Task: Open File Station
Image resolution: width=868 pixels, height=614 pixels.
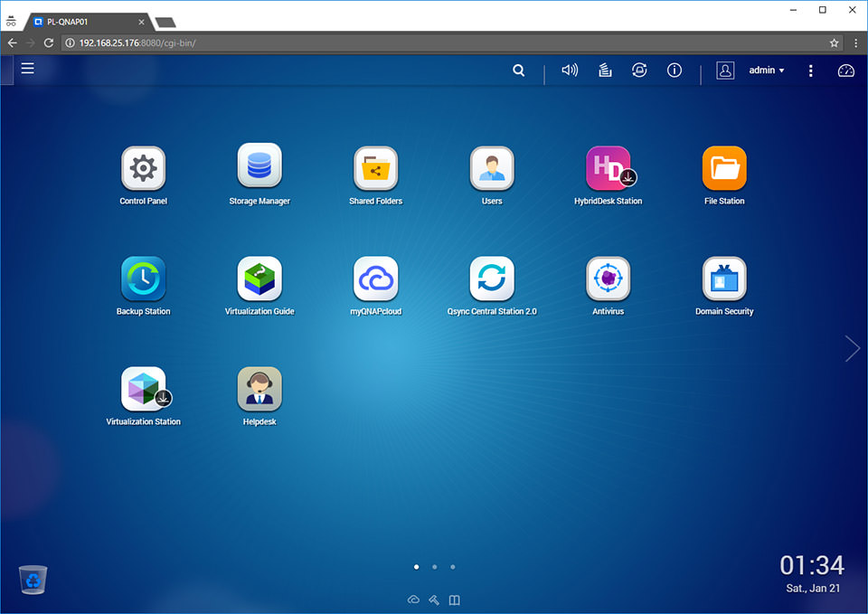Action: [724, 168]
